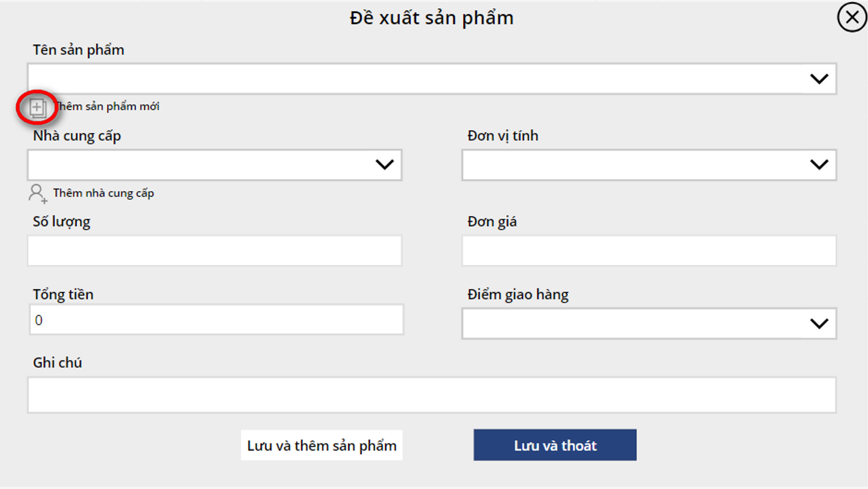This screenshot has height=489, width=868.
Task: Expand the Điểm giao hàng combo box
Action: (634, 324)
